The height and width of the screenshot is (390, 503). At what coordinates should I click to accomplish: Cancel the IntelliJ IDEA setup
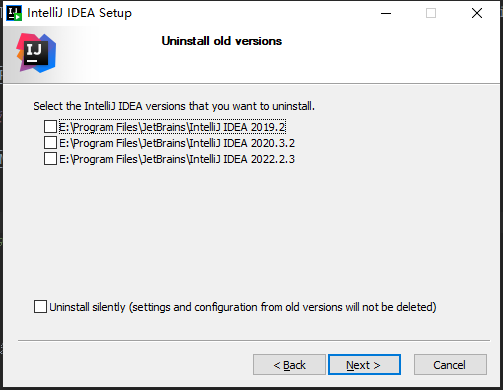coord(450,365)
